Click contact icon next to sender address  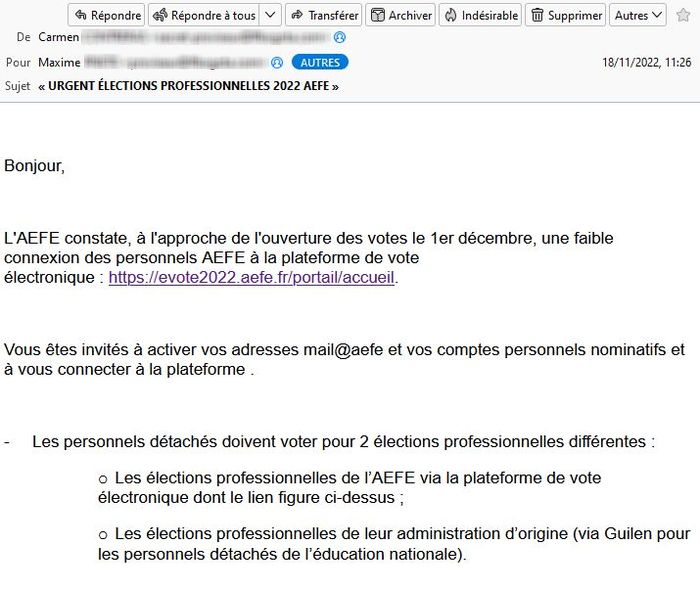340,37
